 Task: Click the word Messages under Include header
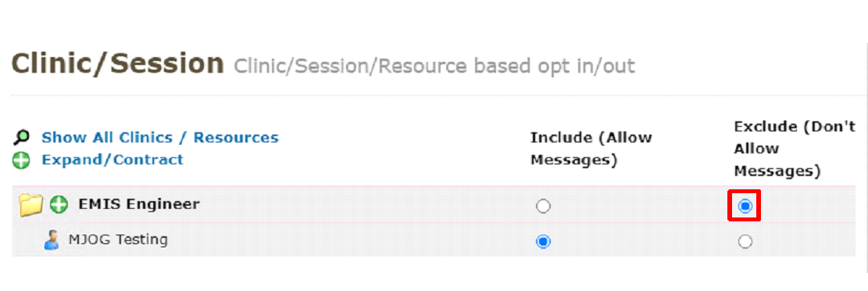(x=573, y=160)
